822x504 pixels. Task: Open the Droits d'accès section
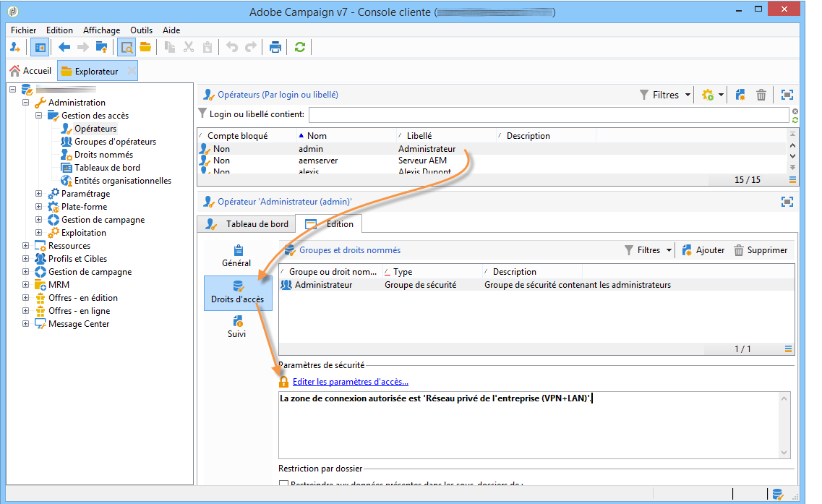pos(238,293)
